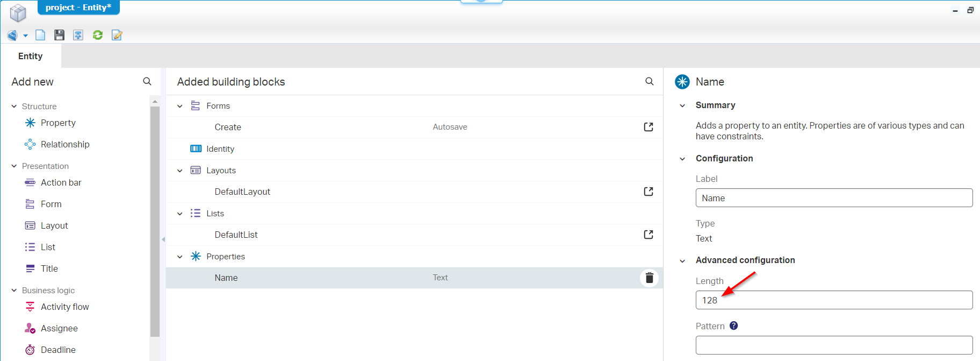Show help for the Pattern field
This screenshot has height=361, width=980.
pos(733,325)
